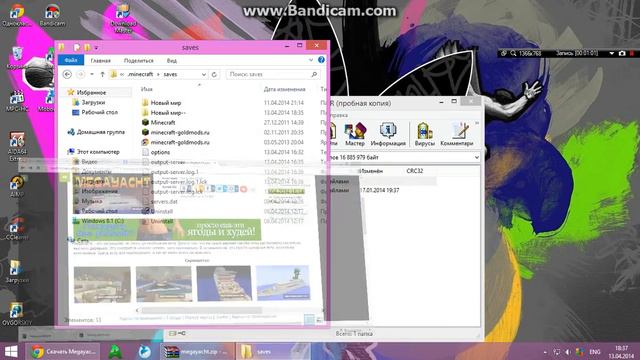640x360 pixels.
Task: Open quick access toolbar customize dropdown
Action: pos(96,48)
